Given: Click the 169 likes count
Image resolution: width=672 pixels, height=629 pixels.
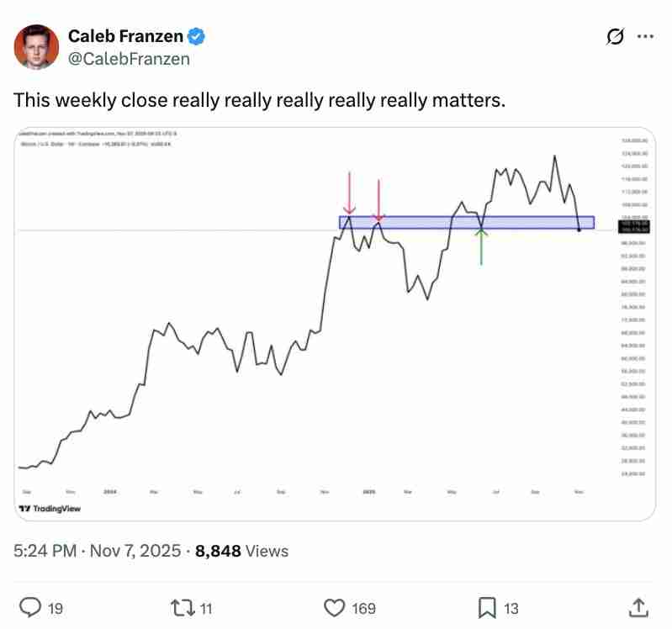Looking at the screenshot, I should [363, 607].
